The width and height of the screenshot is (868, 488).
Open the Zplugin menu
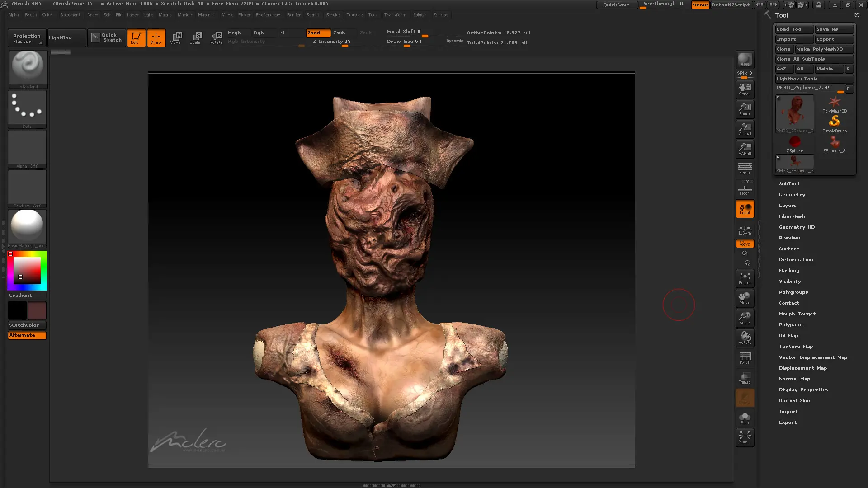(x=420, y=15)
